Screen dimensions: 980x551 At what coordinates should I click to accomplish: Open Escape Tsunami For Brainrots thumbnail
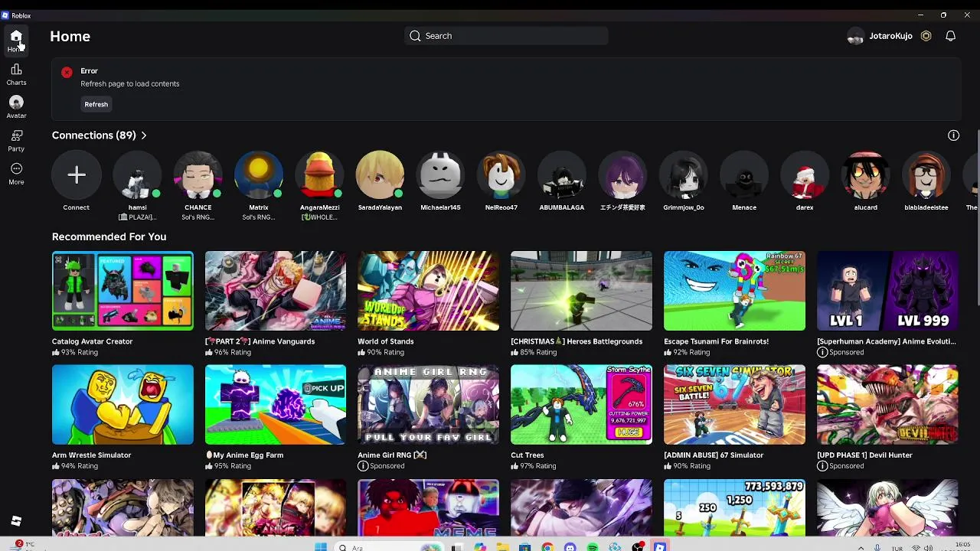tap(734, 291)
